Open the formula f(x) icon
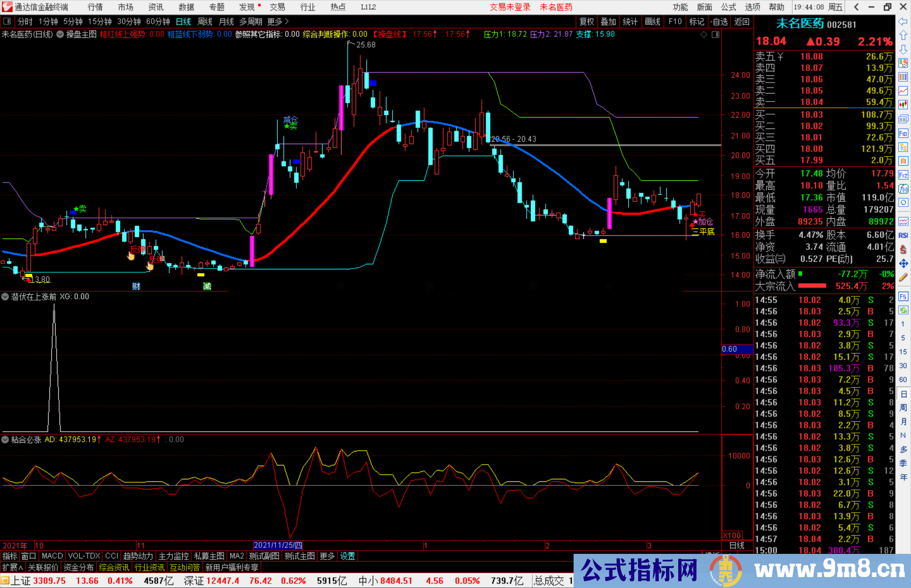The width and height of the screenshot is (911, 588). tap(903, 189)
